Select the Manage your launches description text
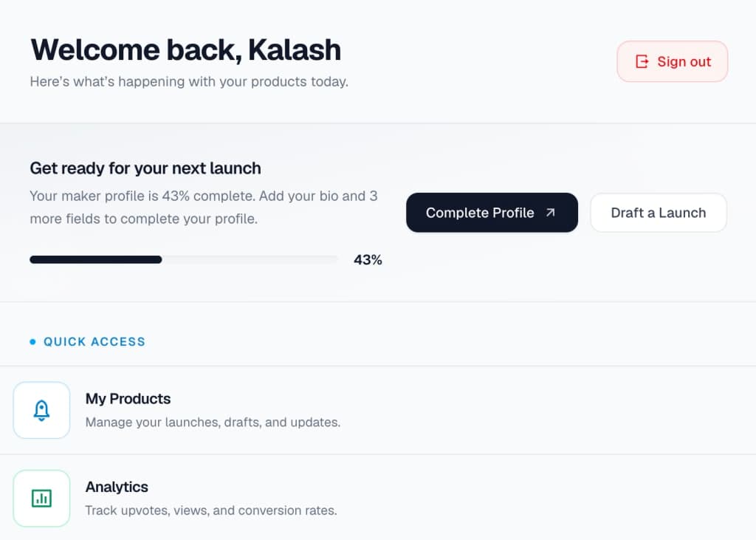This screenshot has height=540, width=756. point(213,422)
